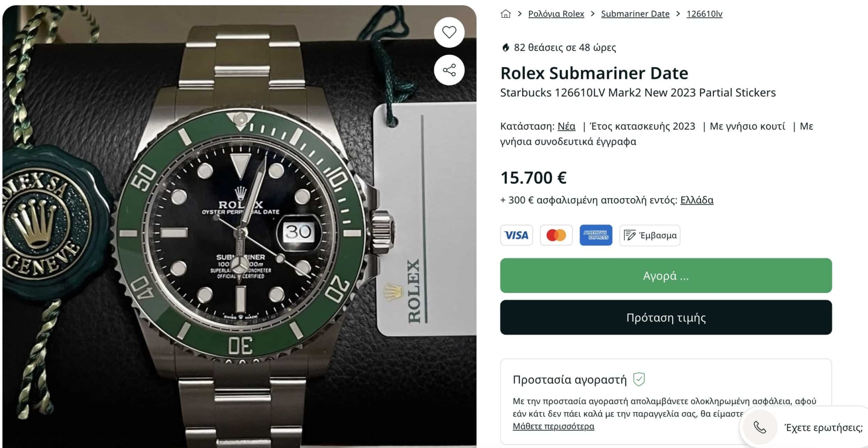Image resolution: width=868 pixels, height=448 pixels.
Task: Open the share options icon
Action: point(449,69)
